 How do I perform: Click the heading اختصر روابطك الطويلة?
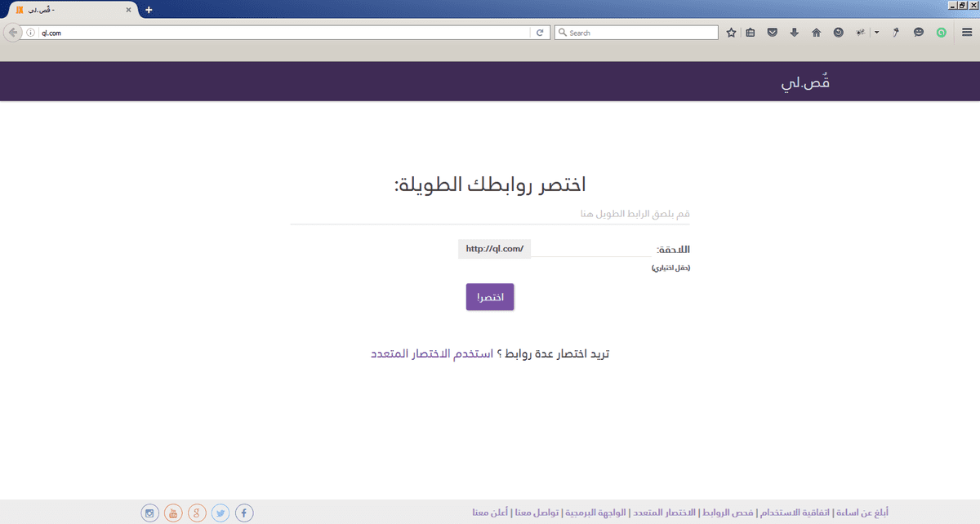point(490,184)
